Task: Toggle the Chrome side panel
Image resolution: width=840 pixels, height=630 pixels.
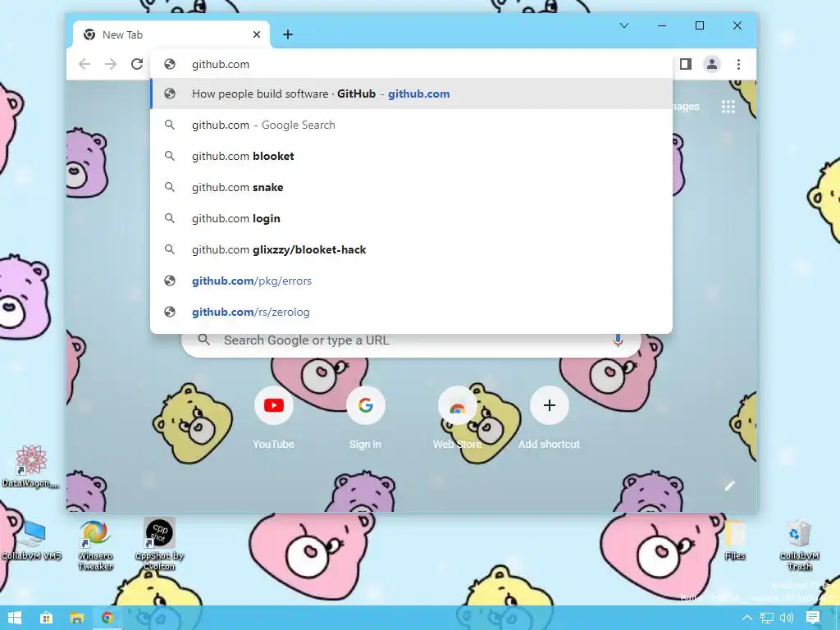Action: pos(686,64)
